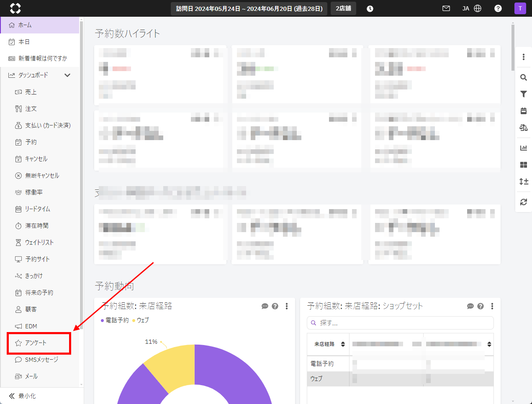Open the SMSメッセージ dashboard
This screenshot has height=404, width=532.
pyautogui.click(x=40, y=360)
